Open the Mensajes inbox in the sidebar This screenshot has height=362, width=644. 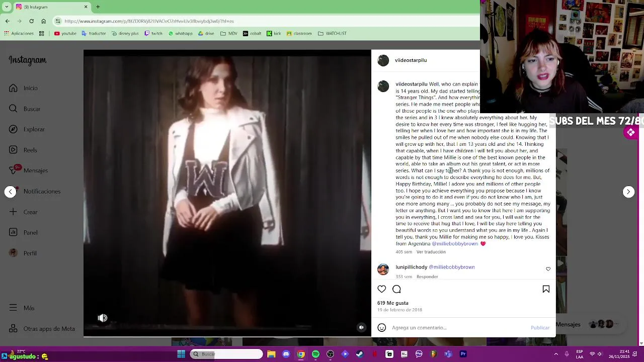tap(29, 170)
